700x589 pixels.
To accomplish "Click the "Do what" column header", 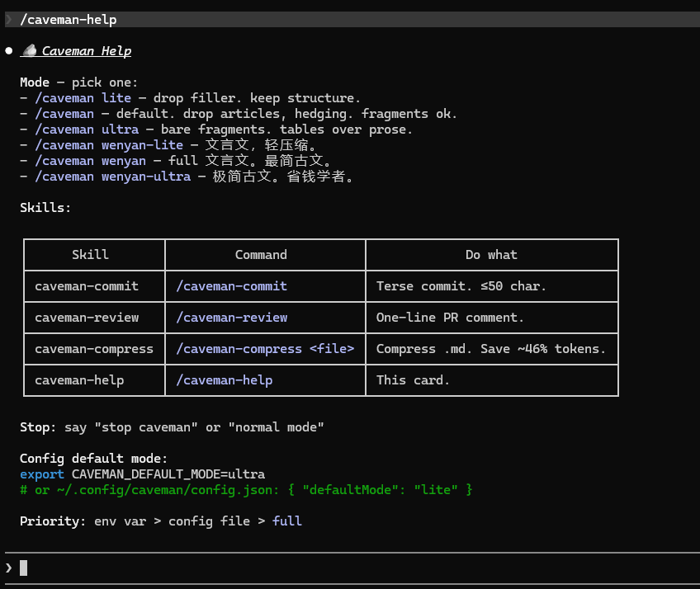I will pos(491,255).
